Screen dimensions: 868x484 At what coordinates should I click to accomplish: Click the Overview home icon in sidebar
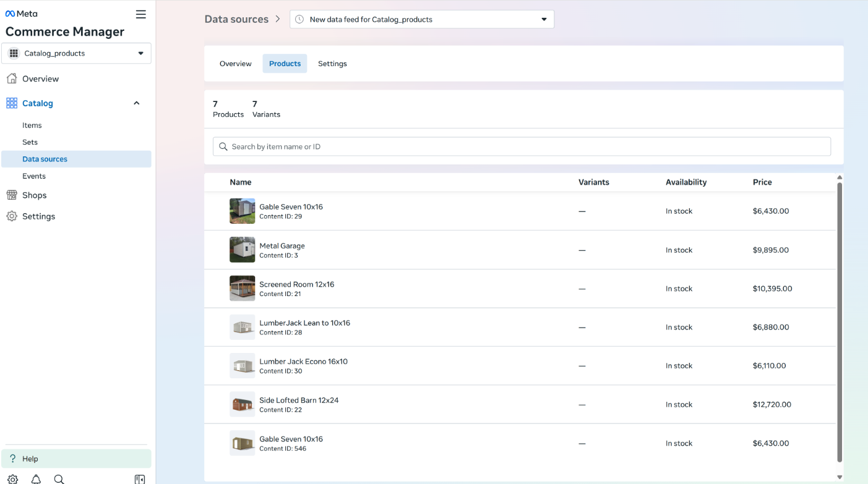pos(12,79)
